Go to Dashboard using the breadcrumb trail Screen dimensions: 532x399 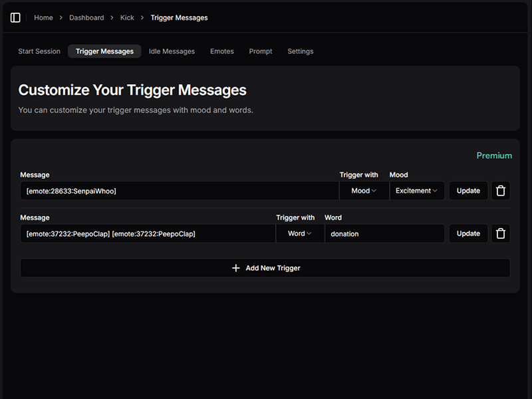(x=86, y=18)
